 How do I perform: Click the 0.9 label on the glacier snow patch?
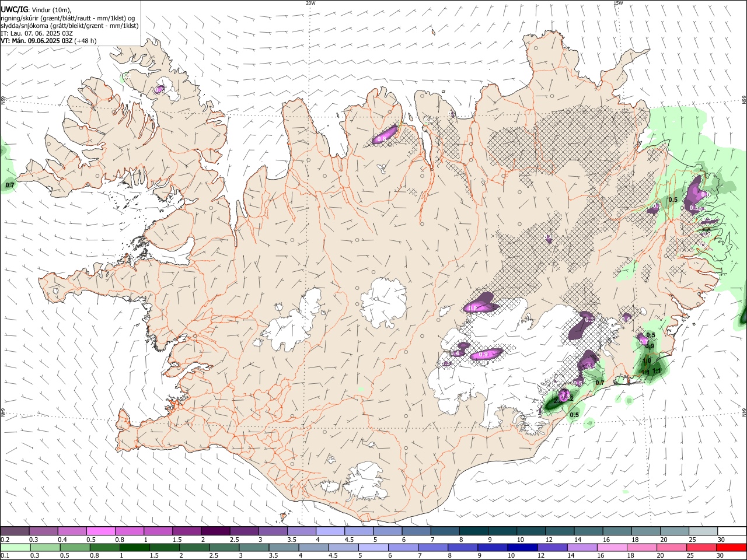tap(483, 355)
